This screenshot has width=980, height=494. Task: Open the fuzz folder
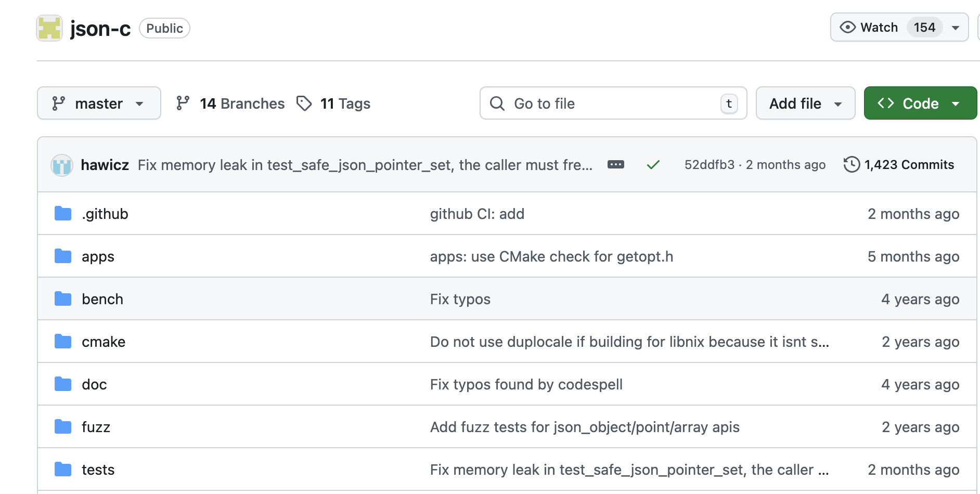coord(96,427)
